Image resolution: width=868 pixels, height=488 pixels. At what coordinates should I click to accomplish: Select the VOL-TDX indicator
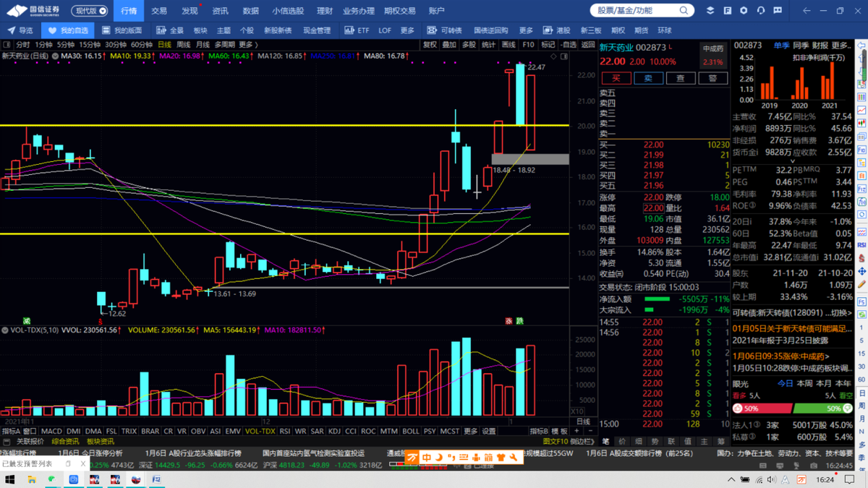tap(260, 432)
